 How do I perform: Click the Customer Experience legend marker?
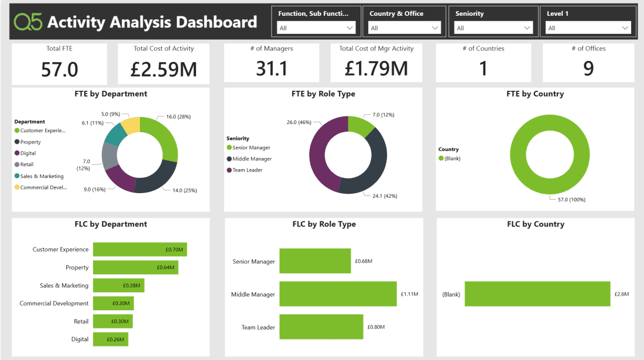point(17,131)
